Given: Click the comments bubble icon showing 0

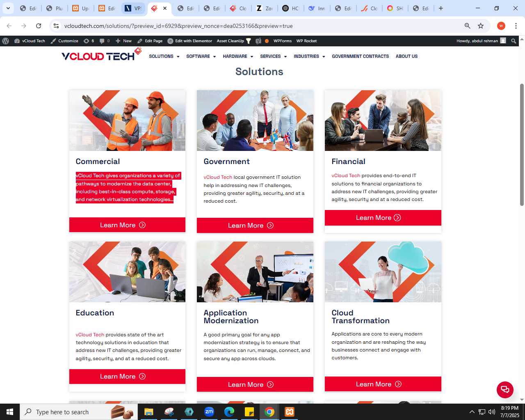Looking at the screenshot, I should tap(105, 41).
